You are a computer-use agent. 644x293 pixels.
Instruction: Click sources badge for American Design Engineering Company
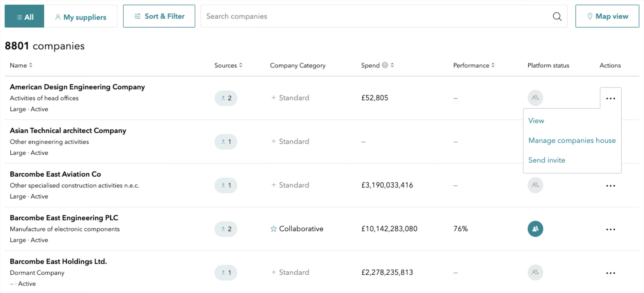click(x=226, y=98)
